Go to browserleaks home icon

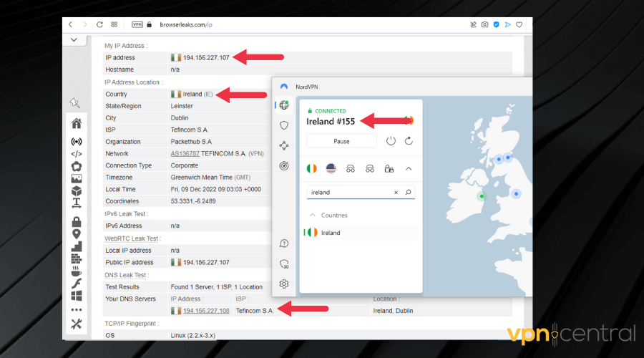click(x=77, y=123)
